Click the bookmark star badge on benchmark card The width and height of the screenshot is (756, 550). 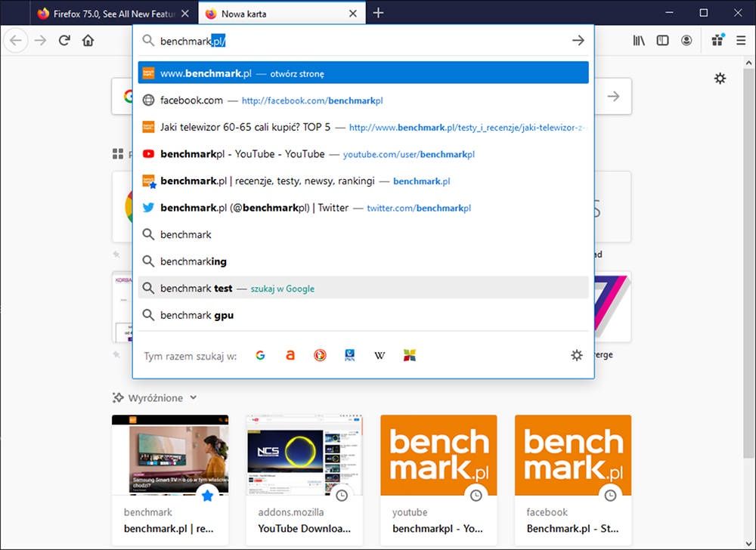pos(207,495)
